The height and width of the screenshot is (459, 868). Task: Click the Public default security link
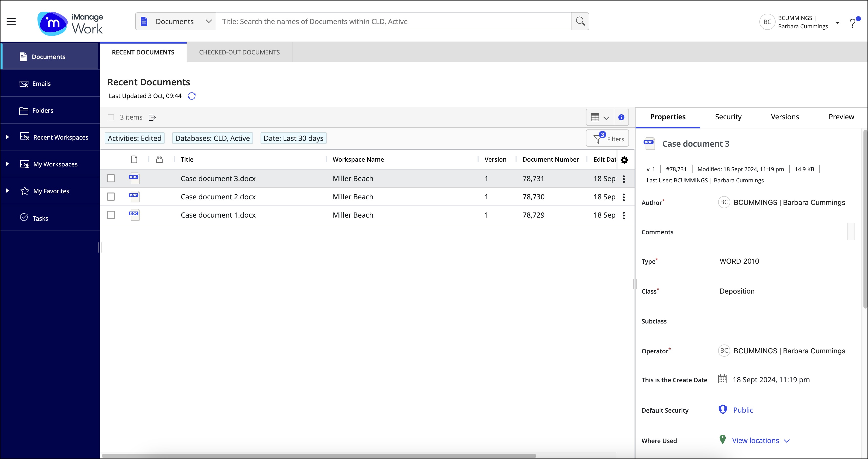[x=743, y=410]
